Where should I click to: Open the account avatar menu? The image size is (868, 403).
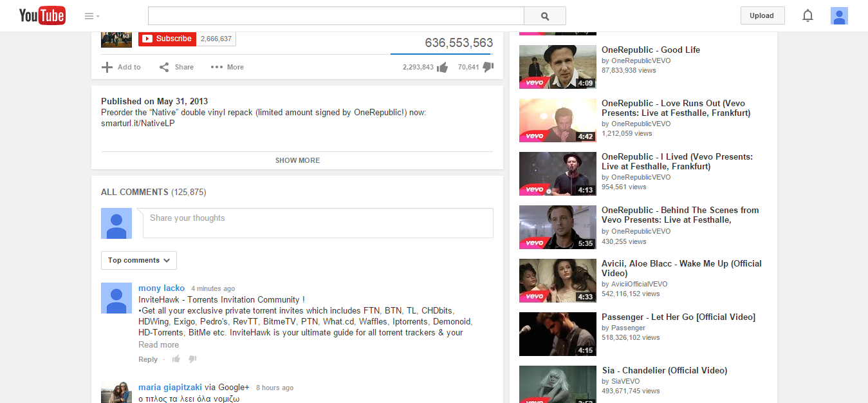pyautogui.click(x=839, y=16)
